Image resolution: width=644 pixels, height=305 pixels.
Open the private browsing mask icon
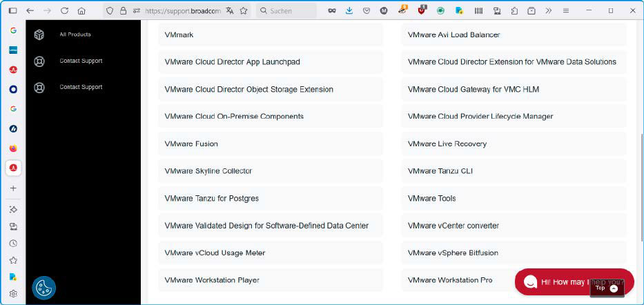(x=332, y=11)
